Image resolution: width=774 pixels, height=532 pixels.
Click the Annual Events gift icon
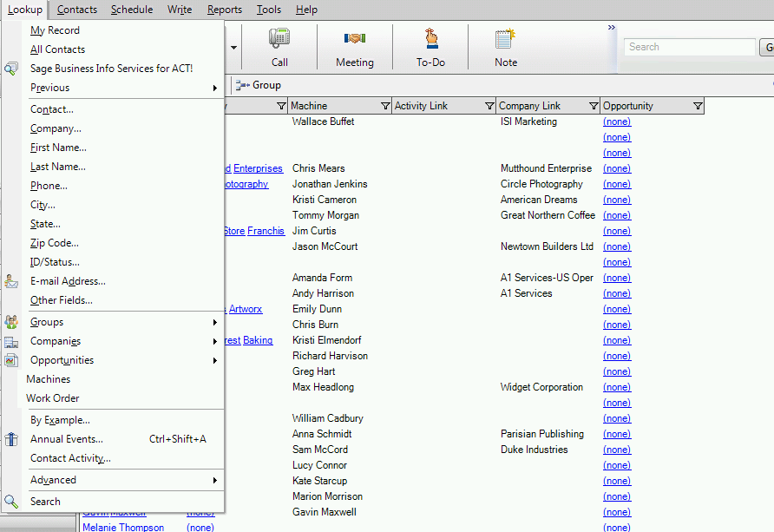point(11,439)
